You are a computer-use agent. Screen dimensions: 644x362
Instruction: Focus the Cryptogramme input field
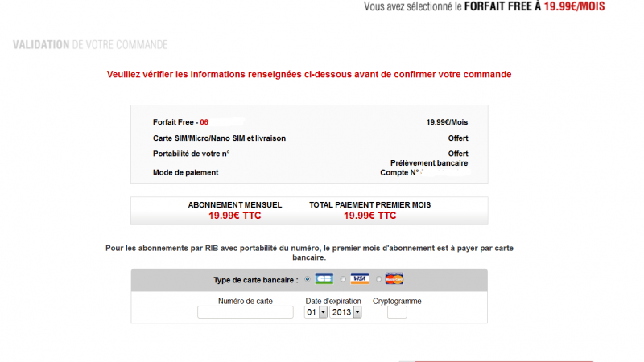tap(397, 312)
